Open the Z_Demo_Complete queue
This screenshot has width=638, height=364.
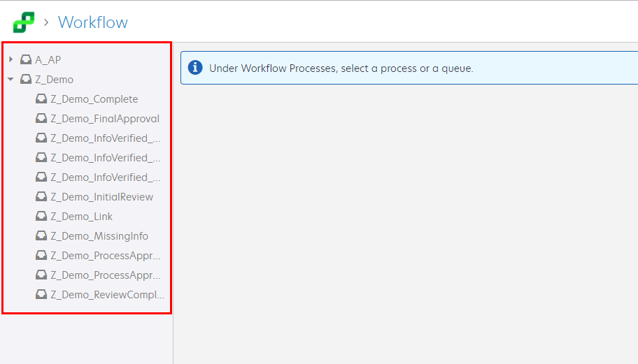tap(94, 99)
